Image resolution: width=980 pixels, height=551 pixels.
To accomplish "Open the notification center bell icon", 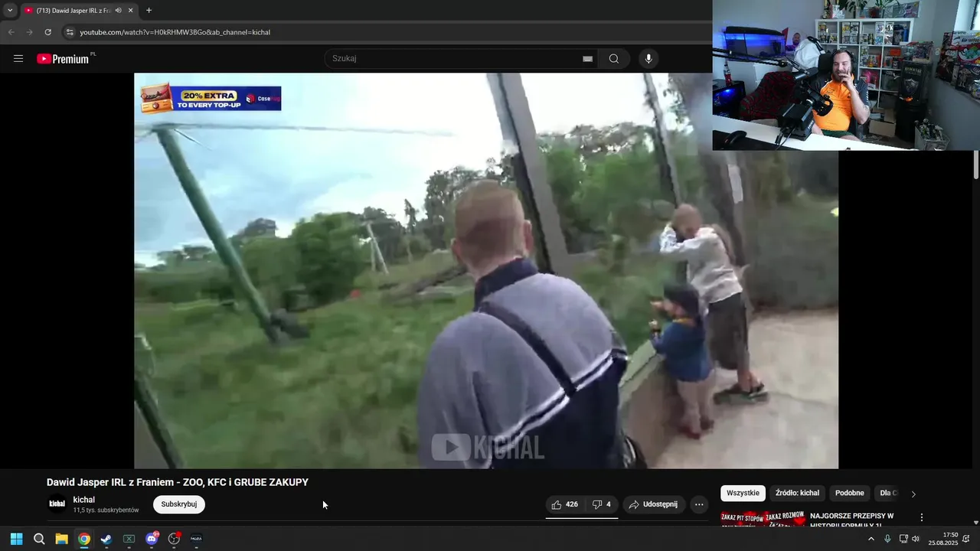I will coord(966,539).
